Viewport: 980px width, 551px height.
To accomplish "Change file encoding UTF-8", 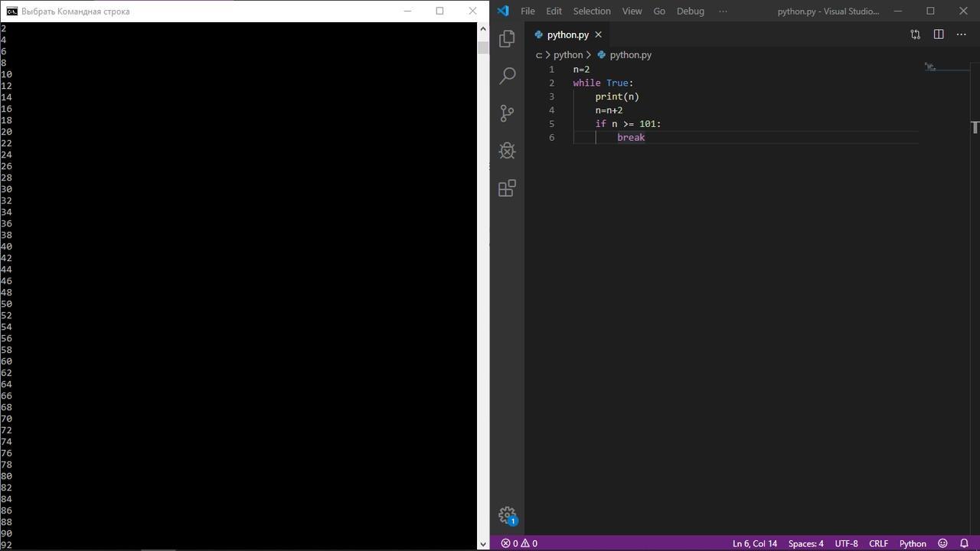I will click(x=846, y=543).
